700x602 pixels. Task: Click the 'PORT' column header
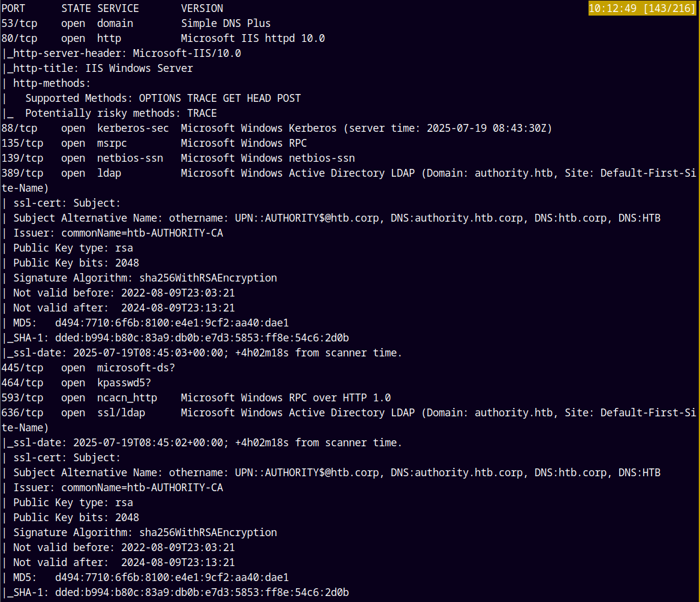coord(13,8)
